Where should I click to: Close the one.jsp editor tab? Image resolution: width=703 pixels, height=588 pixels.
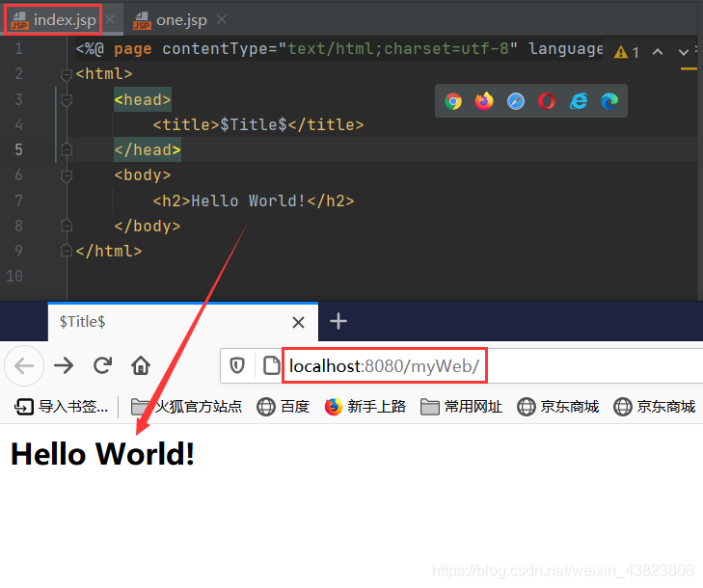(x=222, y=19)
